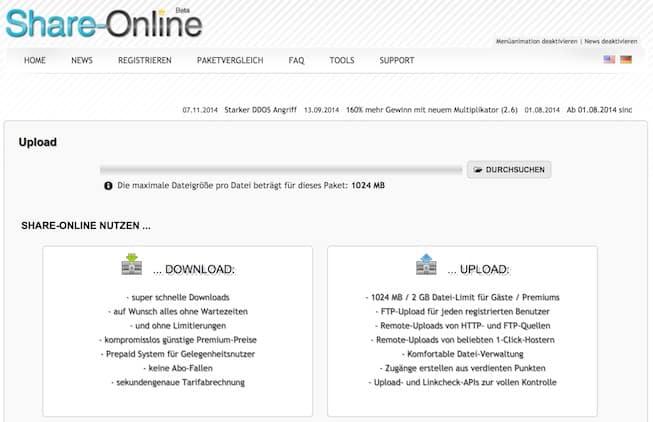Switch language with the US flag icon

(609, 60)
